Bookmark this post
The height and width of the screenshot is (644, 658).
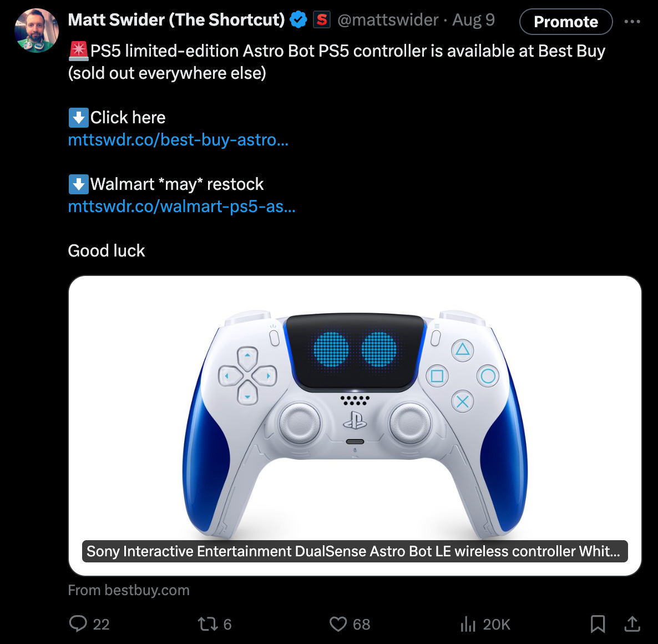click(x=598, y=624)
